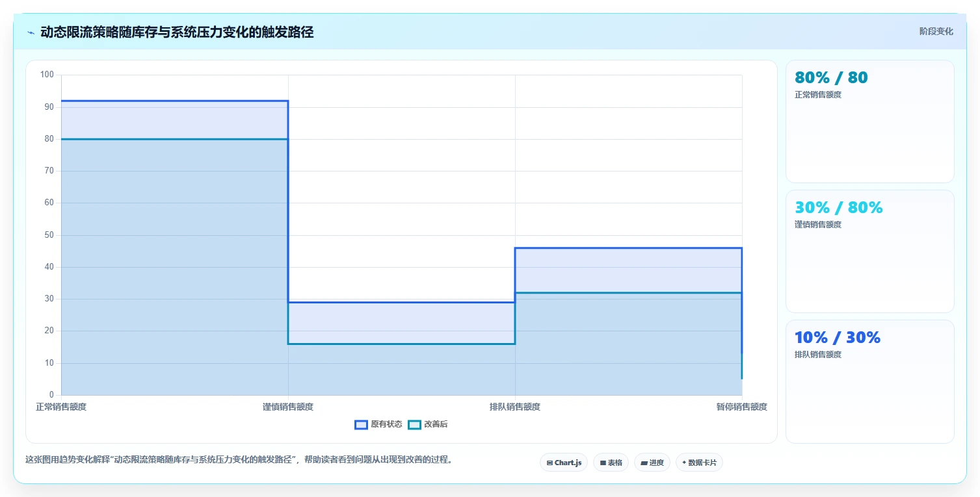Click the lightning icon beside the panel title
980x497 pixels.
[x=31, y=32]
